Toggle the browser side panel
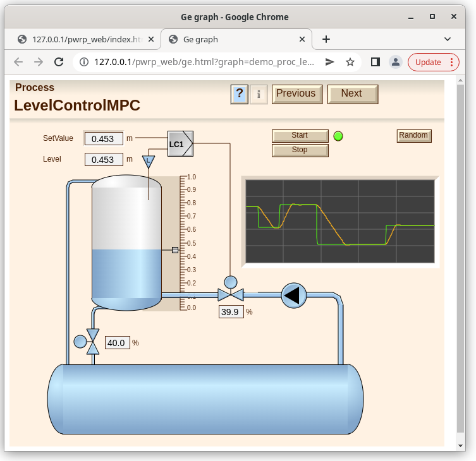The width and height of the screenshot is (476, 461). (375, 62)
